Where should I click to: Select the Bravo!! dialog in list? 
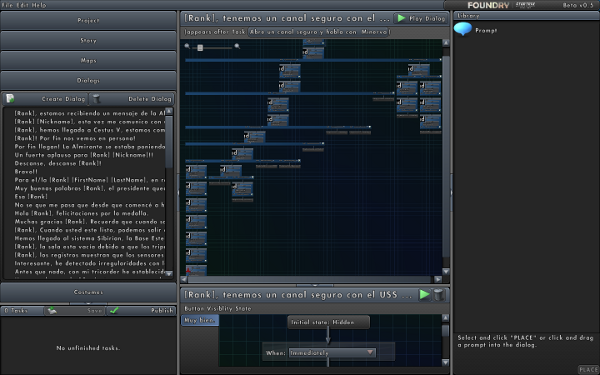tap(26, 171)
